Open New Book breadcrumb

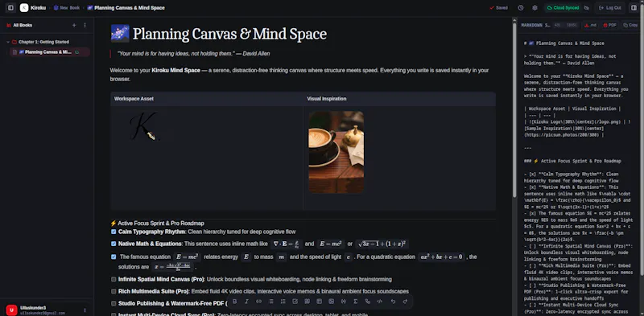[x=67, y=8]
